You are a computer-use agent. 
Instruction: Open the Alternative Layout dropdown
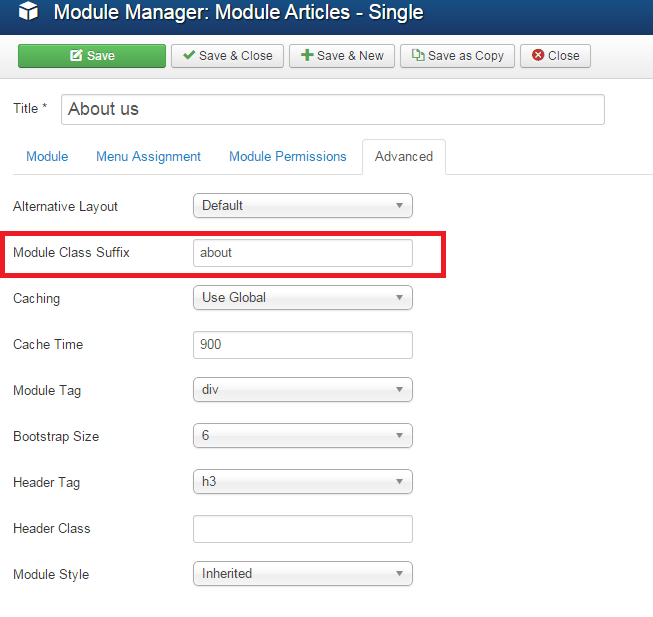point(303,206)
